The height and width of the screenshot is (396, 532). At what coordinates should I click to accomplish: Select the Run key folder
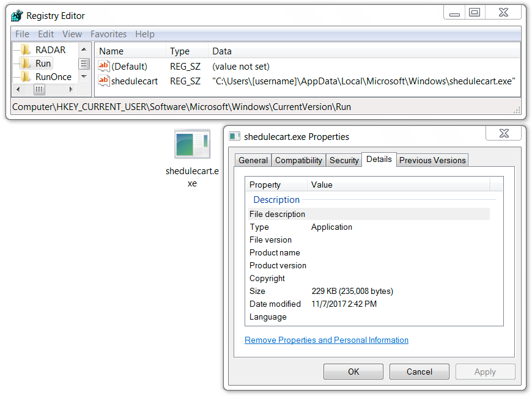36,64
